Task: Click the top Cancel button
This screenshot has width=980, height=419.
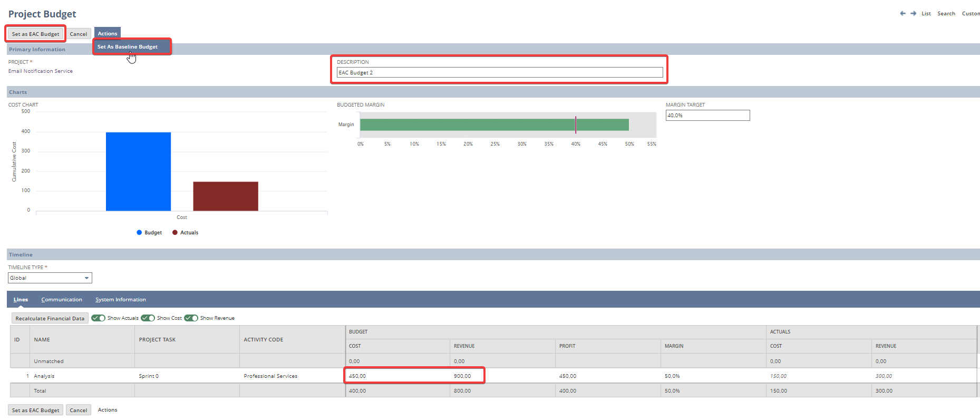Action: coord(79,34)
